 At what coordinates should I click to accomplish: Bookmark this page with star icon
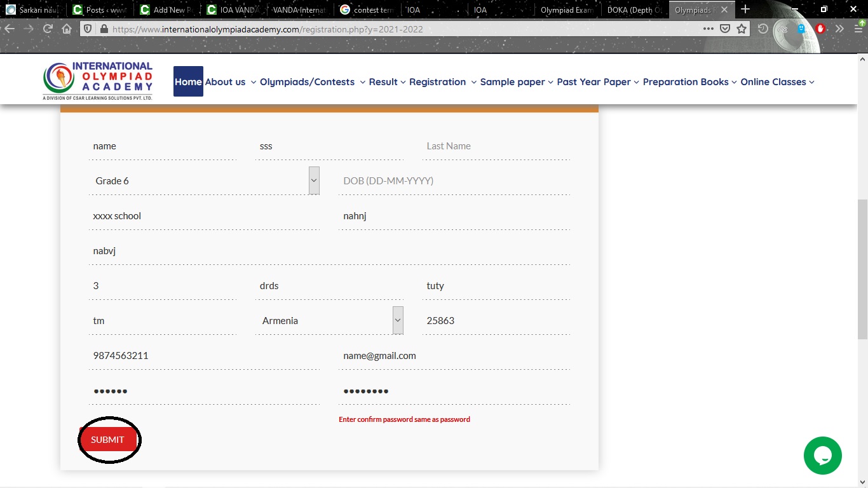coord(742,29)
